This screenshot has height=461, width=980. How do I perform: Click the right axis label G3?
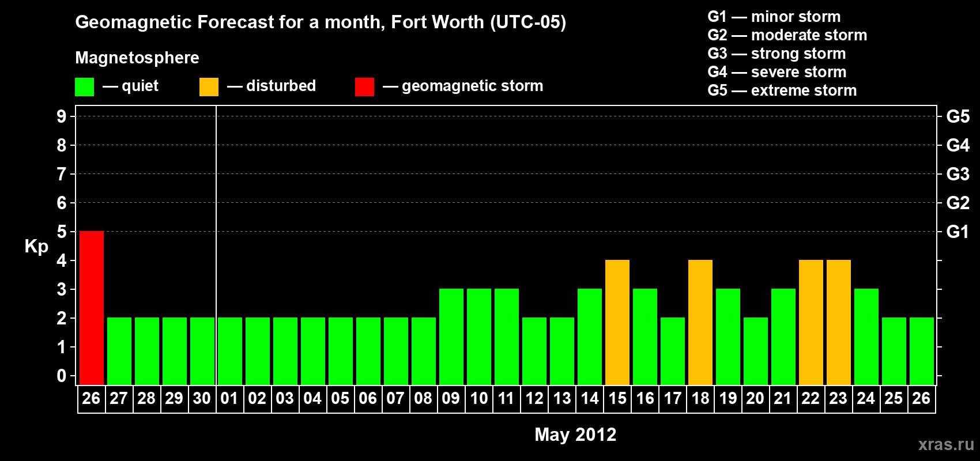tap(958, 174)
